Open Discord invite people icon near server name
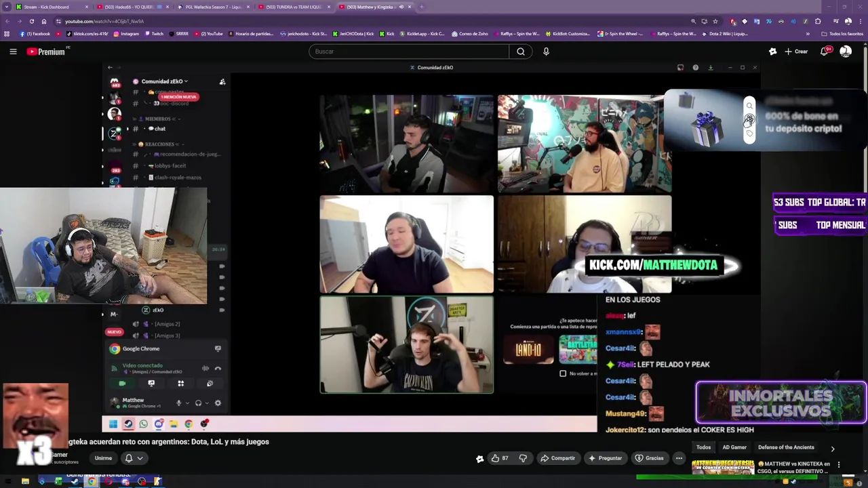Screen dimensions: 868x488 (x=222, y=81)
